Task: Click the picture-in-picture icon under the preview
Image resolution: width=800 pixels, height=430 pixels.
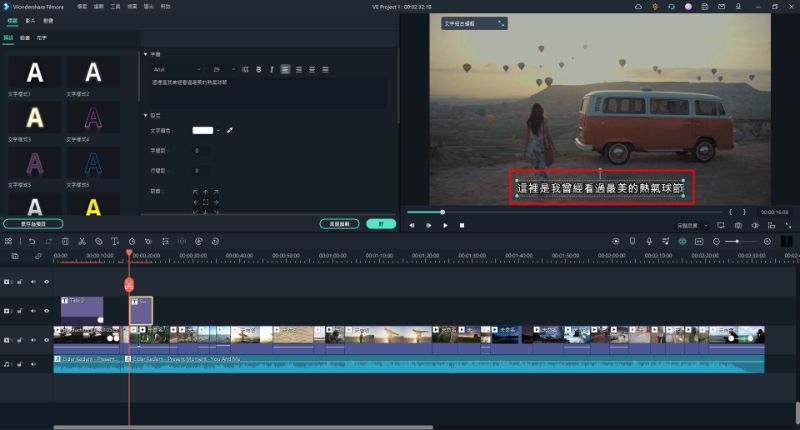Action: pos(771,225)
